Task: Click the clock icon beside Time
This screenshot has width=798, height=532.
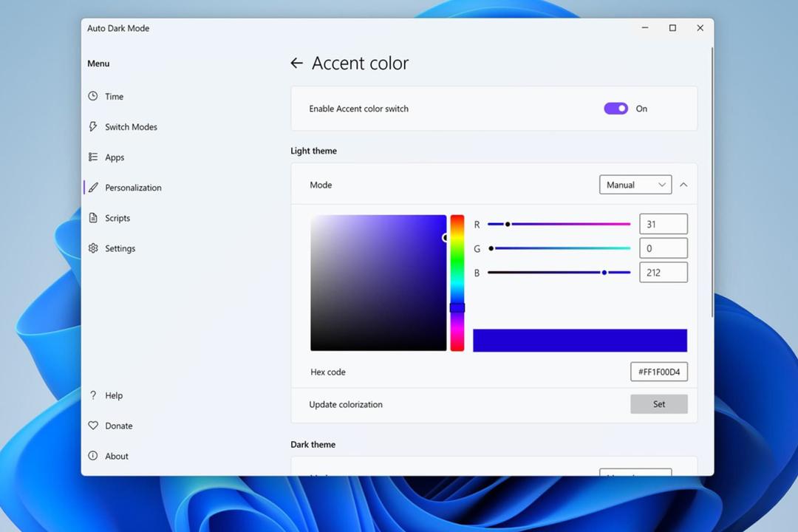Action: [92, 96]
